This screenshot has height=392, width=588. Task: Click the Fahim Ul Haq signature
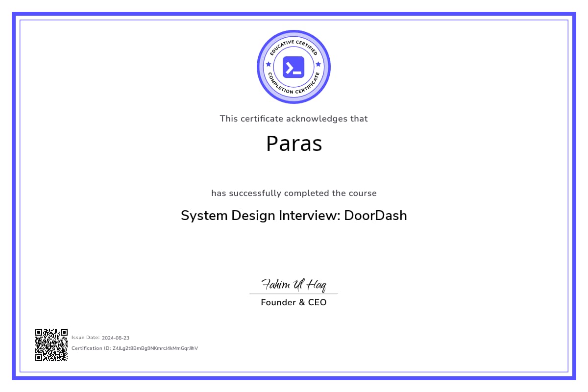(x=294, y=285)
